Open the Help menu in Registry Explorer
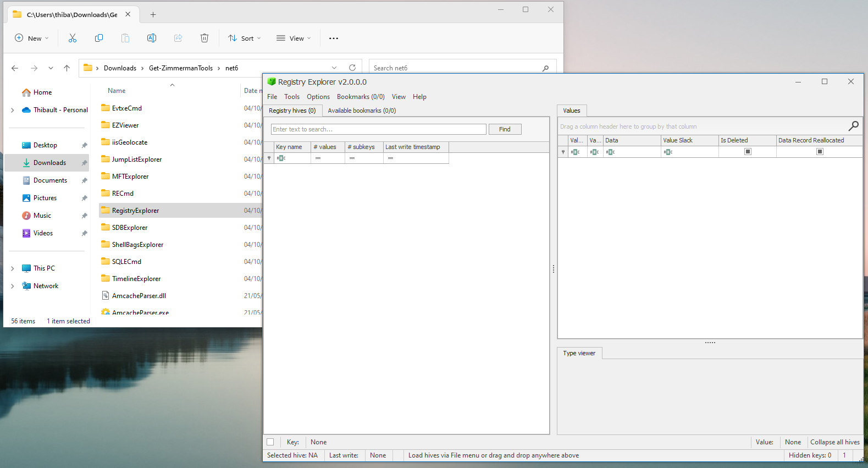This screenshot has width=868, height=468. click(419, 97)
